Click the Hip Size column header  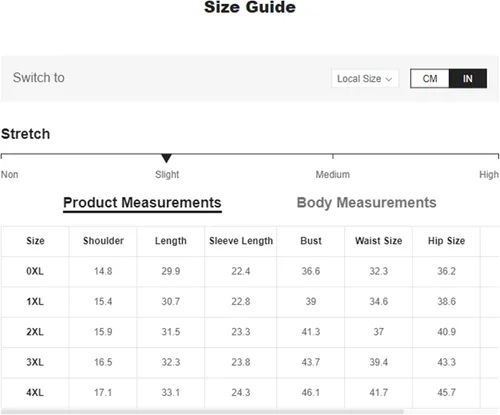click(446, 241)
